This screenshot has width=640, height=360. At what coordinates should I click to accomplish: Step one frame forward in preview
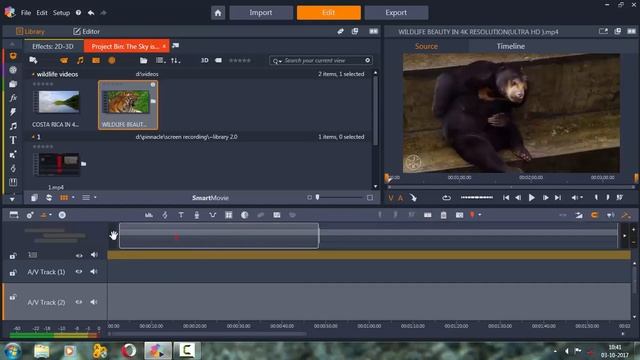point(545,198)
